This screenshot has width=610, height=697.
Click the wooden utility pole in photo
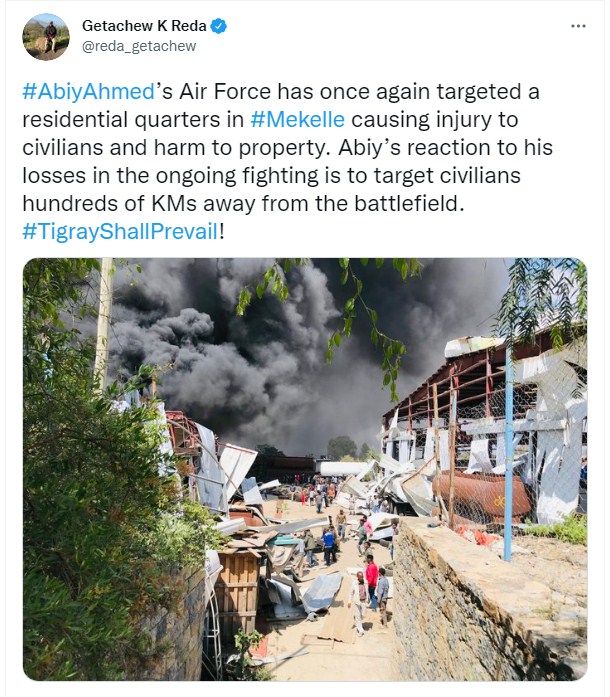[103, 320]
